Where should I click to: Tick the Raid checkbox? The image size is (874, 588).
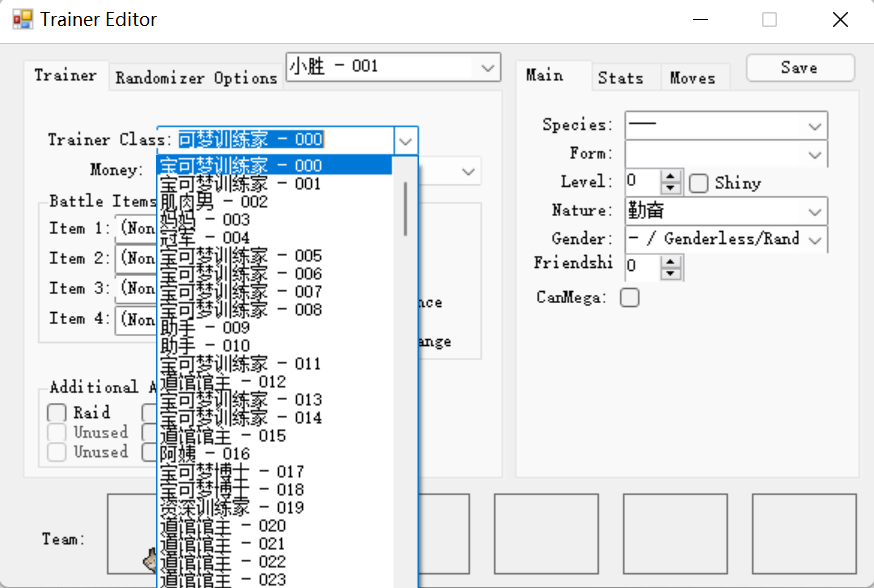(x=57, y=413)
